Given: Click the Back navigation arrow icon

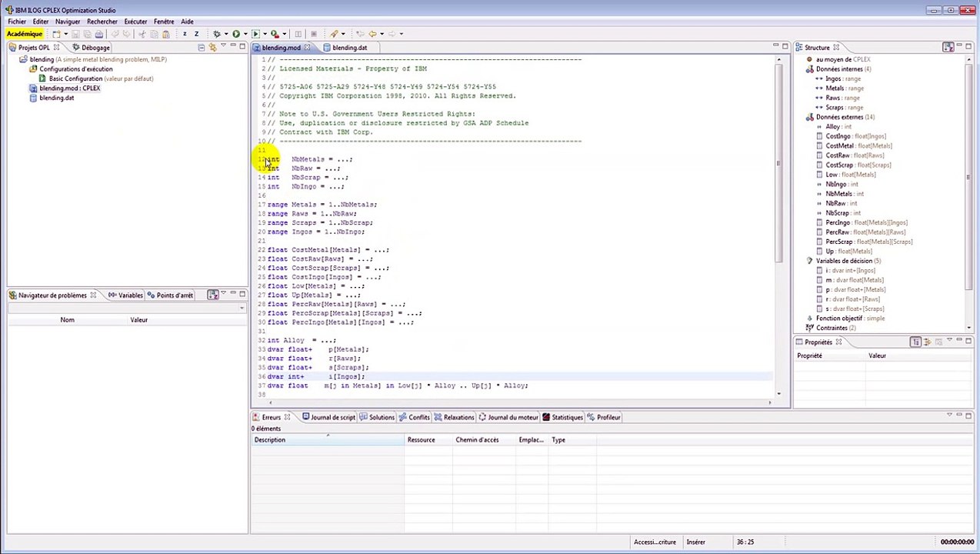Looking at the screenshot, I should (372, 34).
